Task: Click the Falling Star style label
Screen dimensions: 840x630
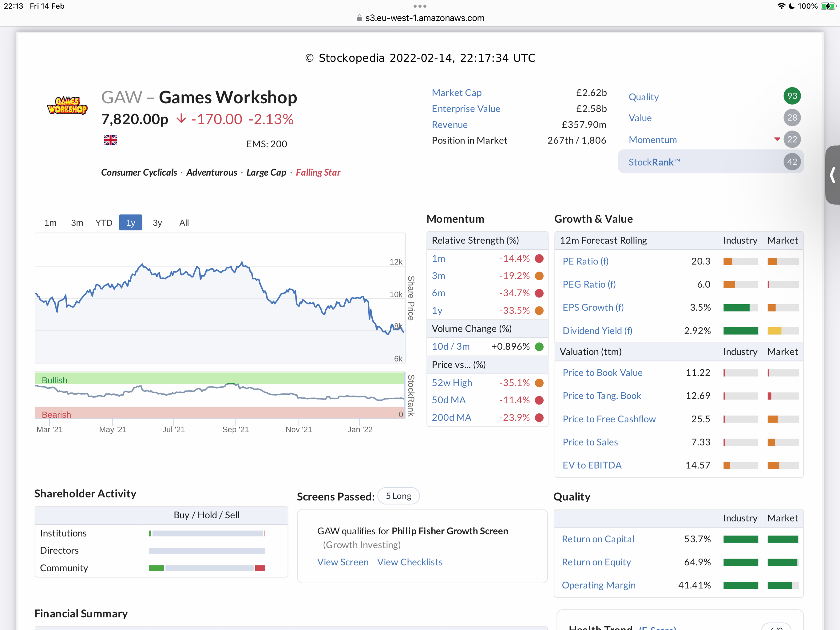Action: click(318, 173)
